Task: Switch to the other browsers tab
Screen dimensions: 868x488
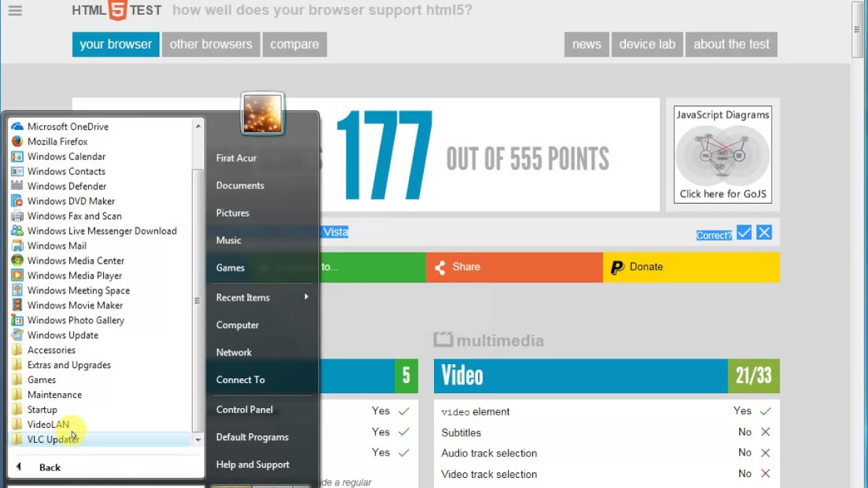Action: coord(211,45)
